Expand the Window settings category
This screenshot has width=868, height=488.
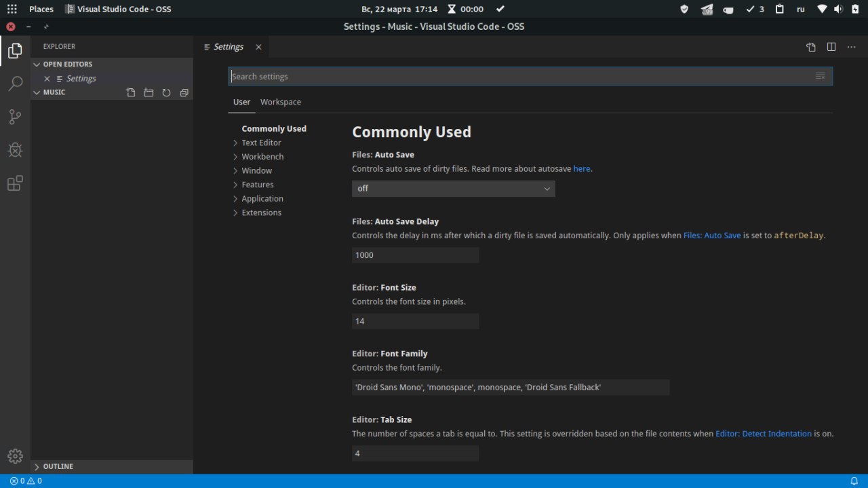[x=256, y=170]
